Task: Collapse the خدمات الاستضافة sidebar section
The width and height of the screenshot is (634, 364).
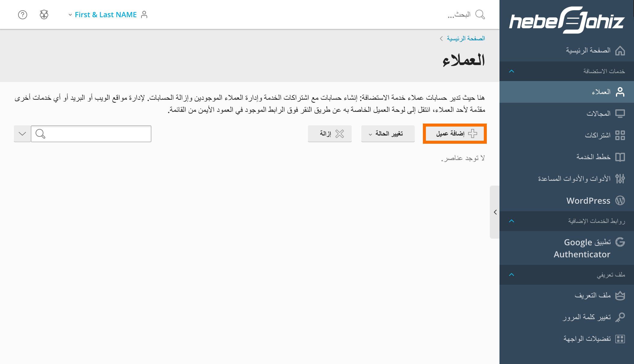Action: tap(512, 71)
